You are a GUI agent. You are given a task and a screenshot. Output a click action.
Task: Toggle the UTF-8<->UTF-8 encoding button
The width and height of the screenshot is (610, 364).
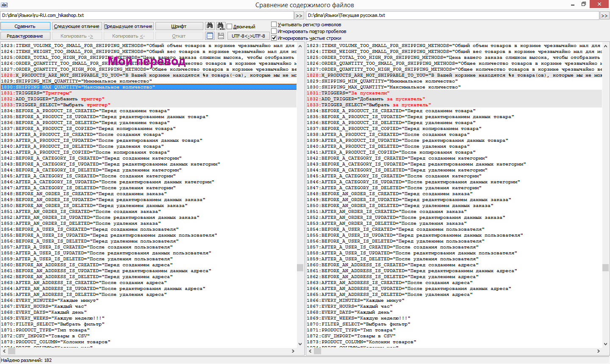[248, 36]
